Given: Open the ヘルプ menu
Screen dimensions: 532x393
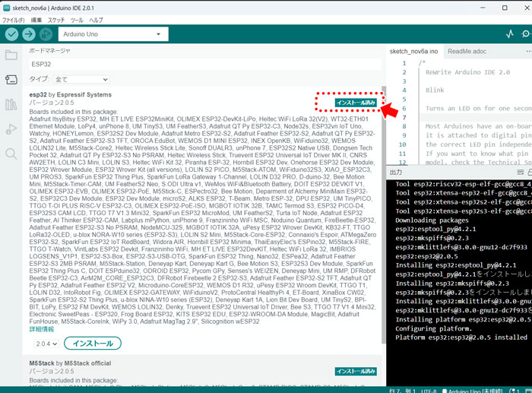Looking at the screenshot, I should (96, 20).
